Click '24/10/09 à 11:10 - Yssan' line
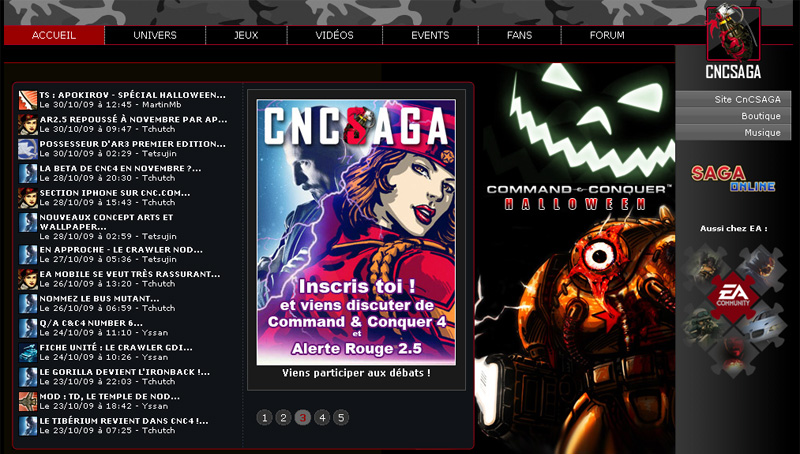 [104, 333]
